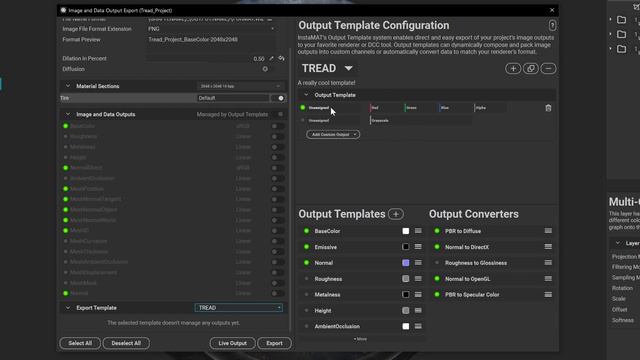Collapse the Output Template section chevron
Screen dimensions: 640x360
click(306, 95)
